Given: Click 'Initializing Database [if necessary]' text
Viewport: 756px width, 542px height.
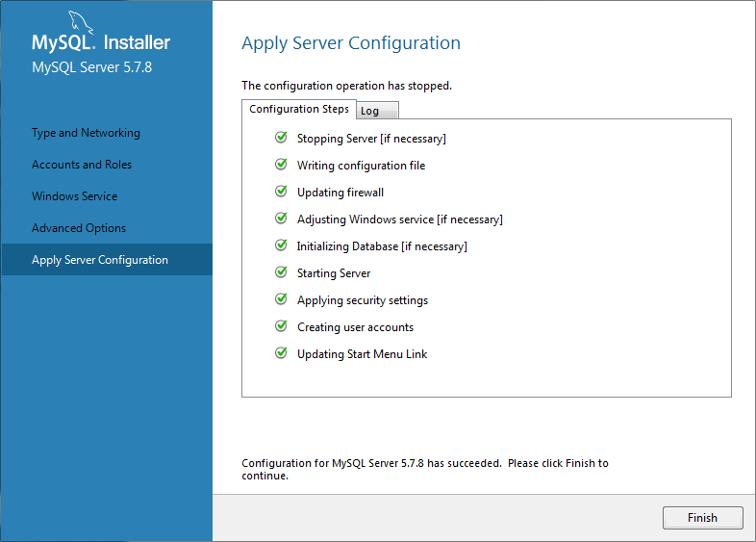Looking at the screenshot, I should [382, 246].
